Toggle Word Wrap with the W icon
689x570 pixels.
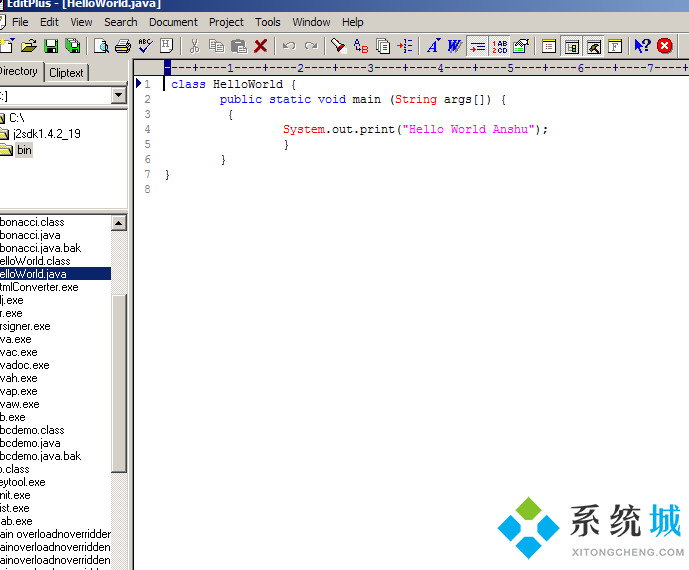tap(454, 46)
